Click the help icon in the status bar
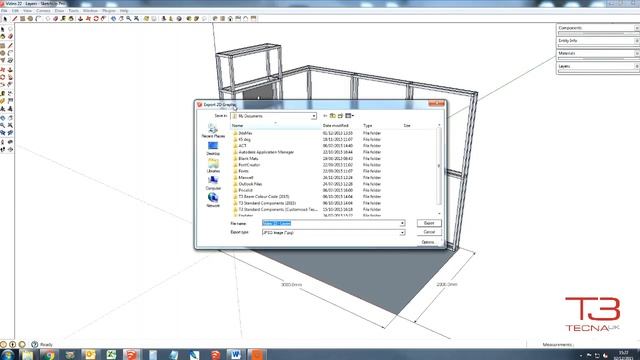The width and height of the screenshot is (640, 360). (x=34, y=344)
